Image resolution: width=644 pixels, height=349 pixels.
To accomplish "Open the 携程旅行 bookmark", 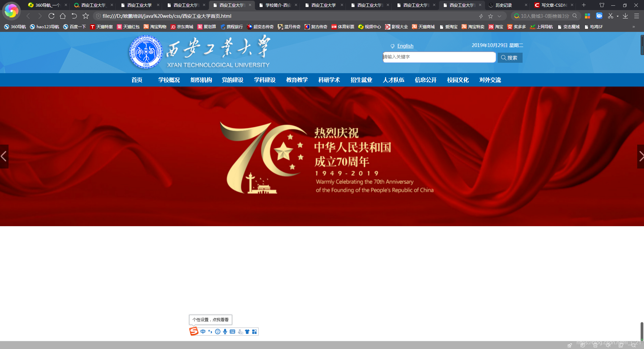I will tap(231, 27).
